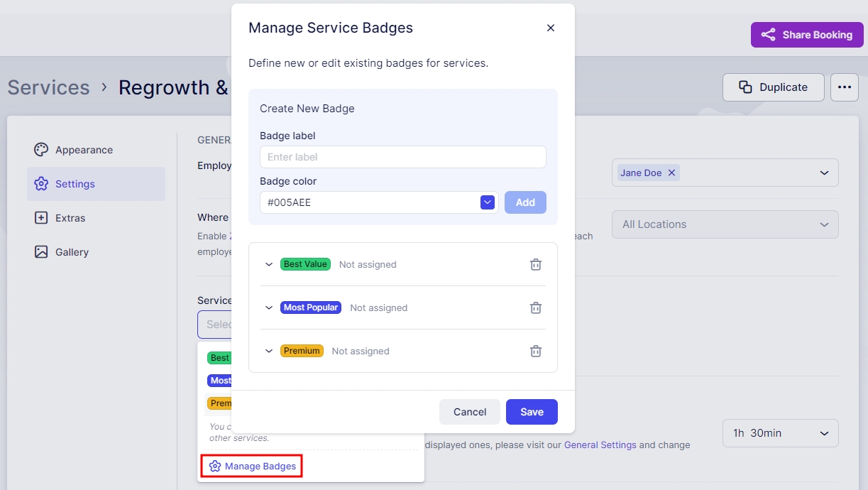Expand the Best Value badge row

click(x=269, y=265)
